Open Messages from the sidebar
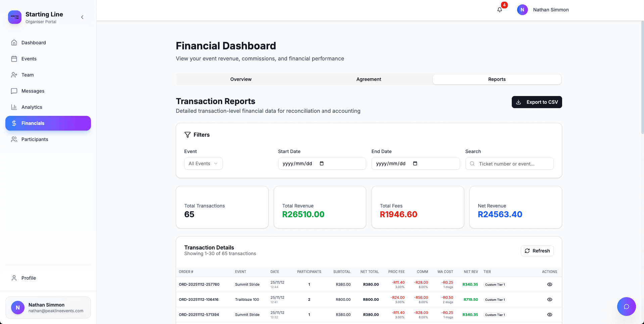Viewport: 644px width, 324px height. coord(33,91)
